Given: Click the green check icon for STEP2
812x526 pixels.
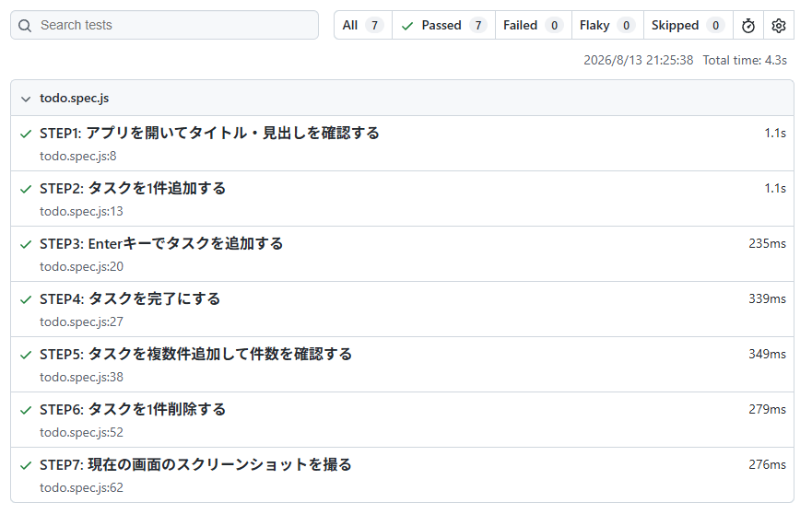Looking at the screenshot, I should coord(26,190).
